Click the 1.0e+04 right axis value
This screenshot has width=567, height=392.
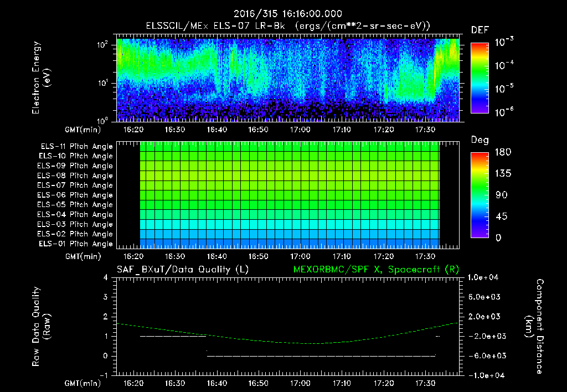pos(483,277)
